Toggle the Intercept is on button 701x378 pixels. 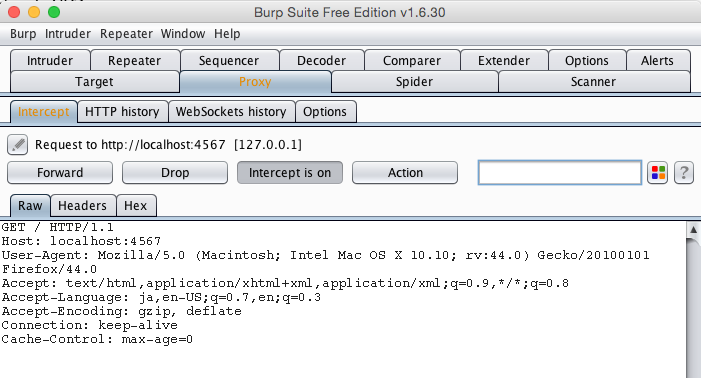coord(290,172)
